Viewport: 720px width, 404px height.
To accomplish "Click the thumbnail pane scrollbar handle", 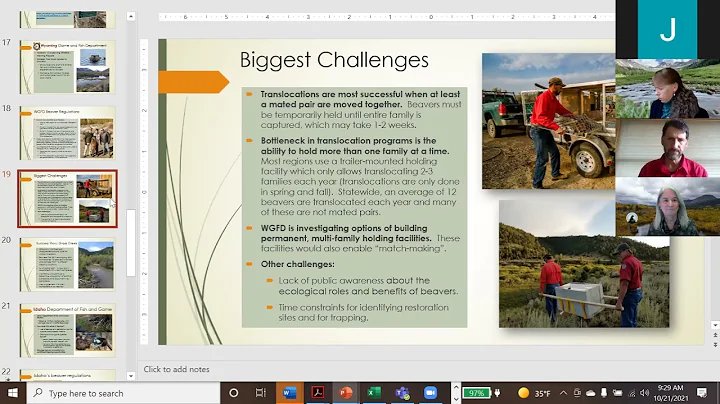I will click(131, 242).
